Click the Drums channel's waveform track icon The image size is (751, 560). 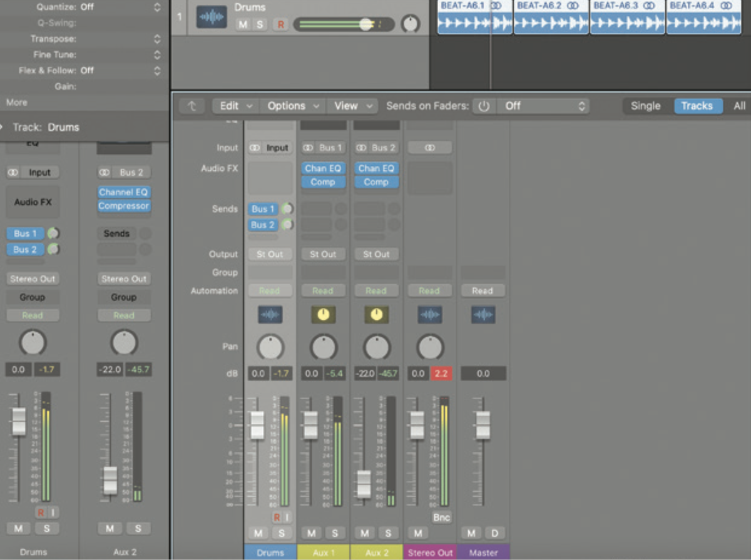270,315
